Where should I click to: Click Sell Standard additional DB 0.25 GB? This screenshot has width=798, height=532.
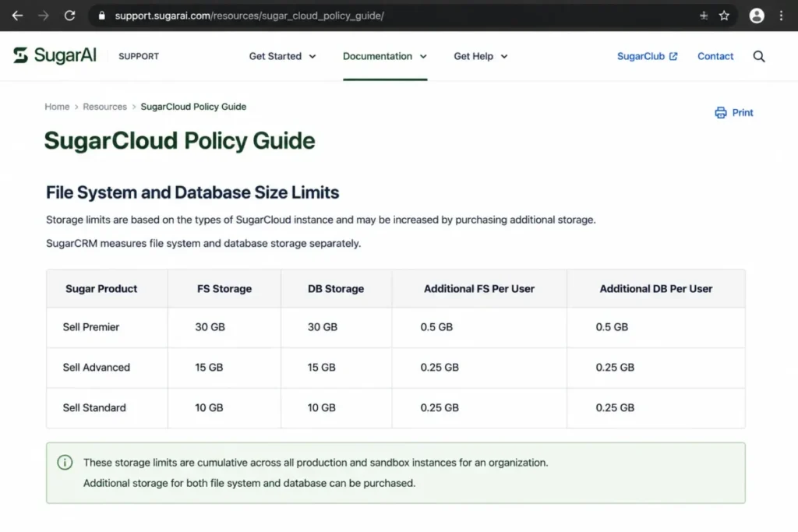click(x=615, y=407)
